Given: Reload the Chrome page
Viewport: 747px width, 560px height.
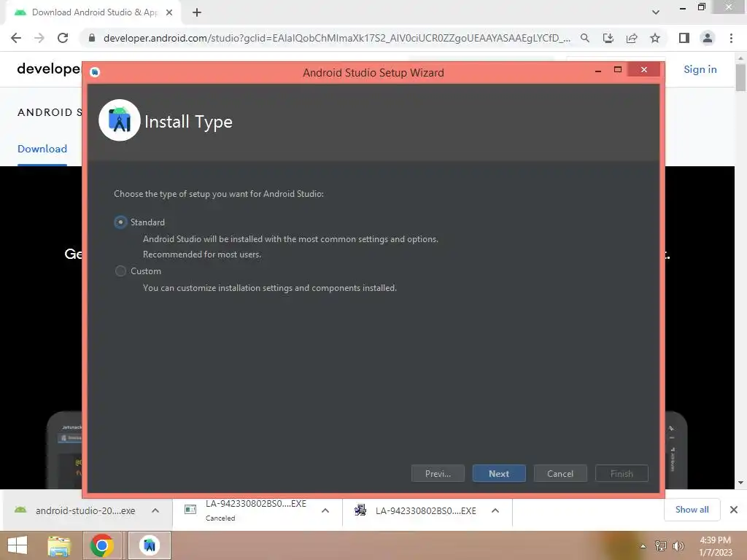Looking at the screenshot, I should [63, 38].
